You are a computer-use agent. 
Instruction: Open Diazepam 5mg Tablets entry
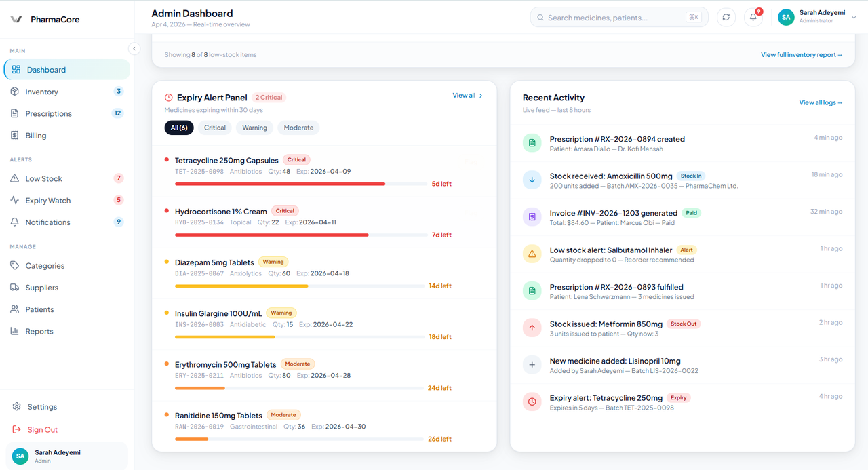(324, 273)
